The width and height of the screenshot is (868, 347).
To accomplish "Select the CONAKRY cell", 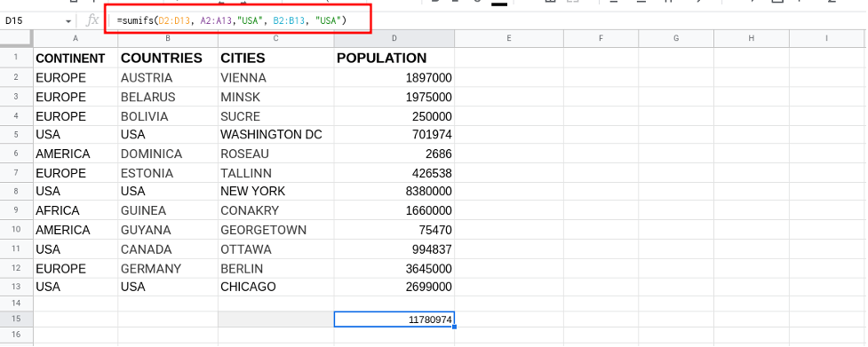I will click(x=275, y=210).
